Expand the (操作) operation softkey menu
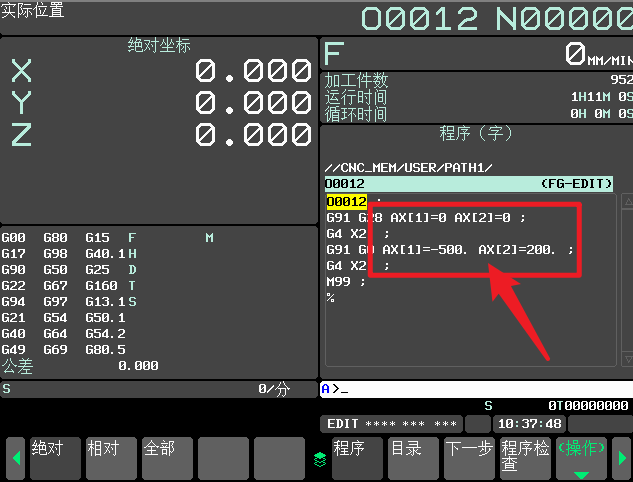The height and width of the screenshot is (482, 633). click(x=581, y=458)
